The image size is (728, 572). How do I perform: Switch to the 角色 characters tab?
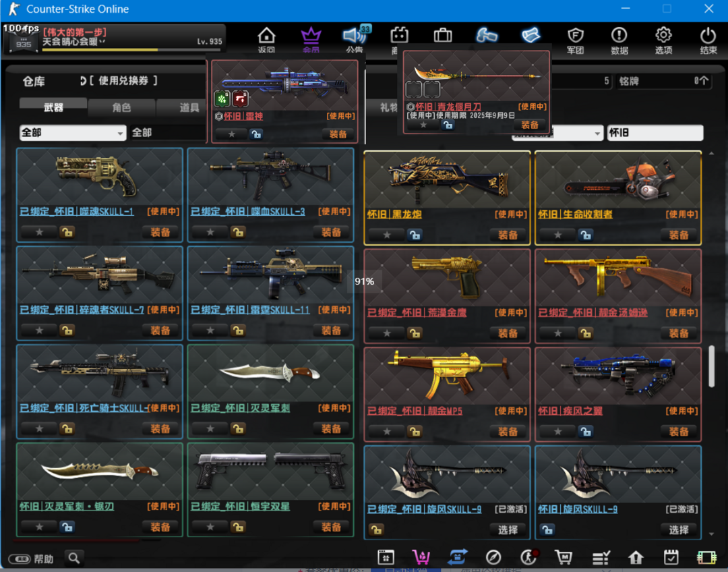click(121, 107)
